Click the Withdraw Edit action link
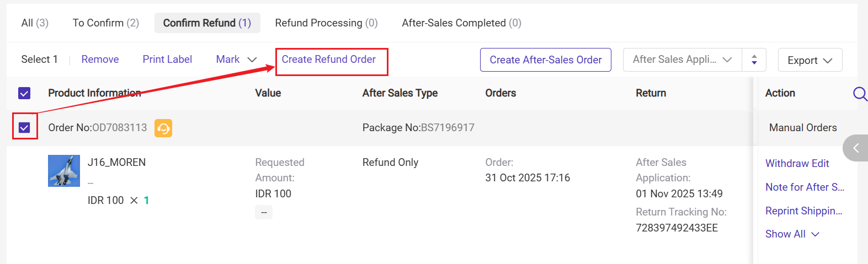The image size is (868, 264). pos(797,164)
